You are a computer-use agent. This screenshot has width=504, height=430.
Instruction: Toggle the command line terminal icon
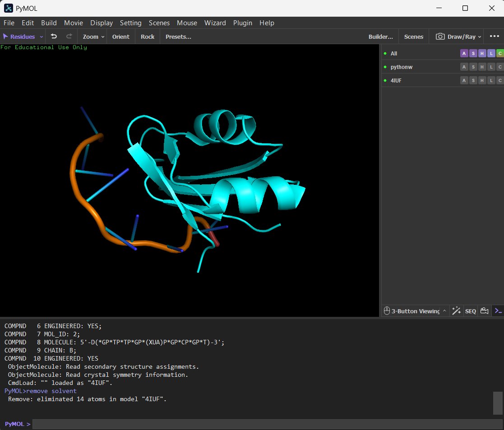[498, 311]
